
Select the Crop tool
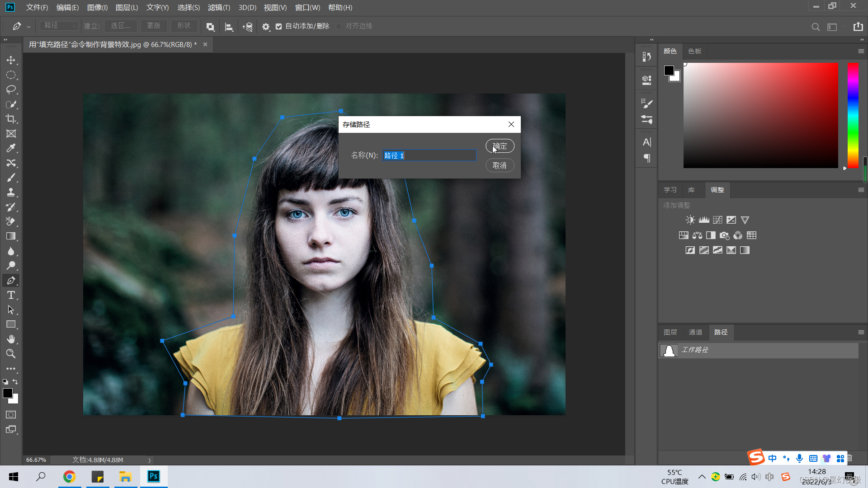(11, 119)
